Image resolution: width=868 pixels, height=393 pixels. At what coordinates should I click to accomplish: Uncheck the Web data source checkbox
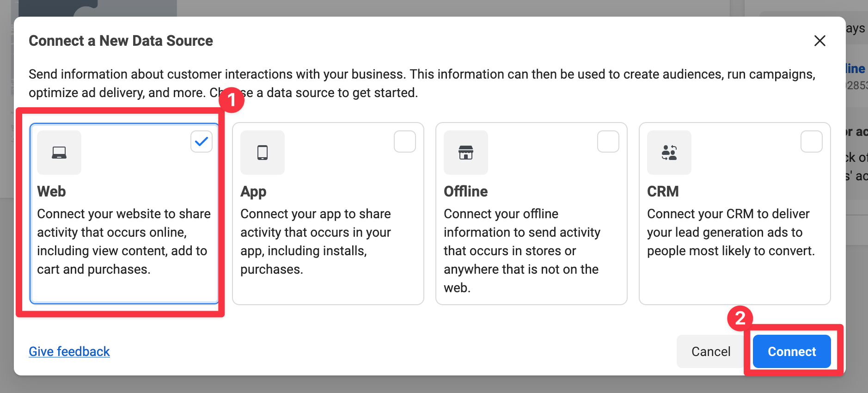(202, 141)
